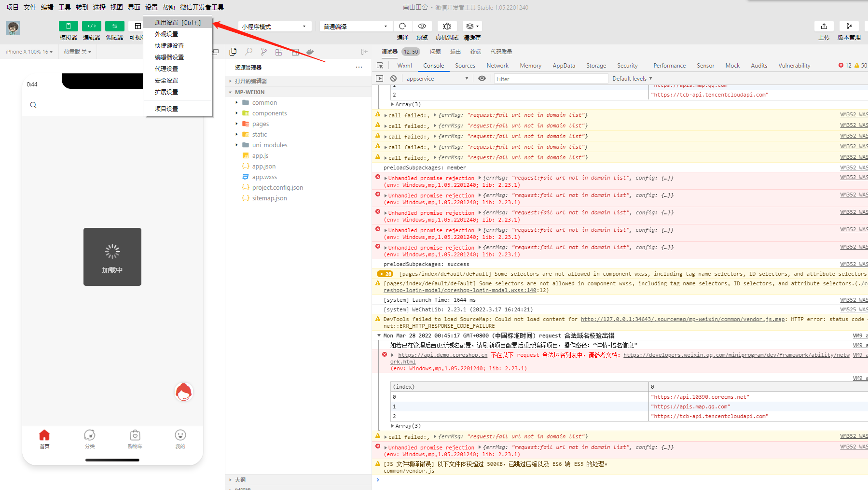
Task: Switch to the AppData tab
Action: (x=564, y=66)
